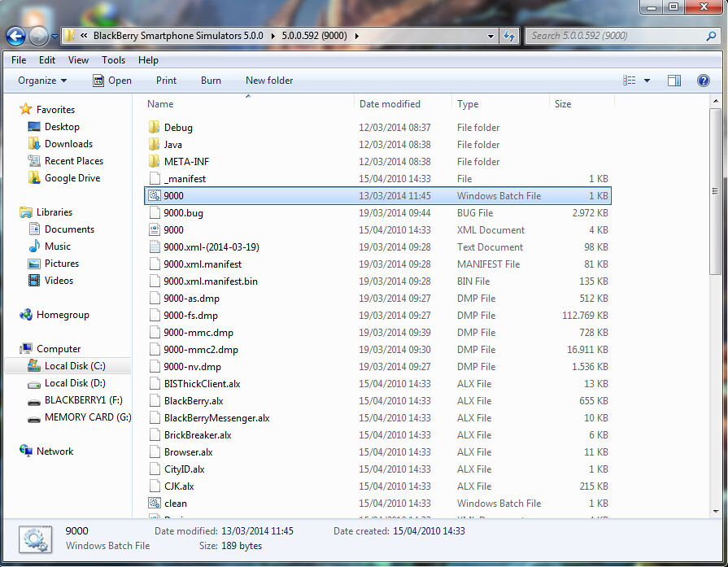
Task: Select the 9000.xml-(2014-03-19) text document icon
Action: coord(155,247)
